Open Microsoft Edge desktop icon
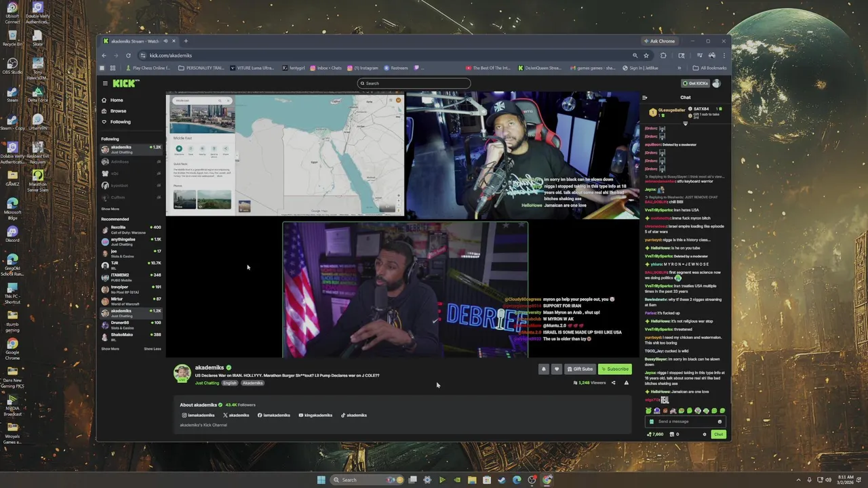The image size is (868, 488). (12, 209)
